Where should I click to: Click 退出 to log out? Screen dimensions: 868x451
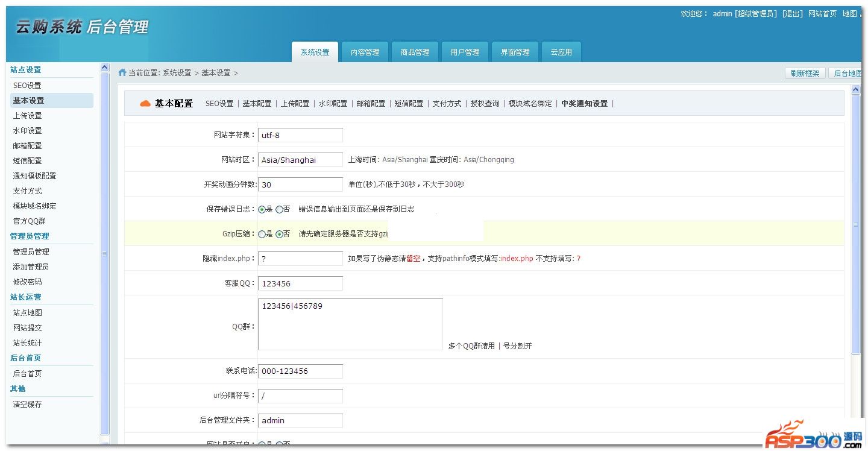792,14
